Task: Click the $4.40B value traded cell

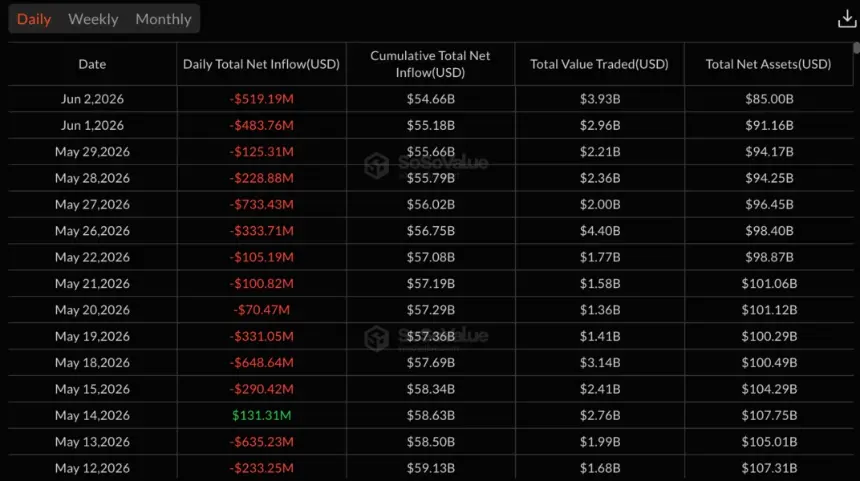Action: coord(600,231)
